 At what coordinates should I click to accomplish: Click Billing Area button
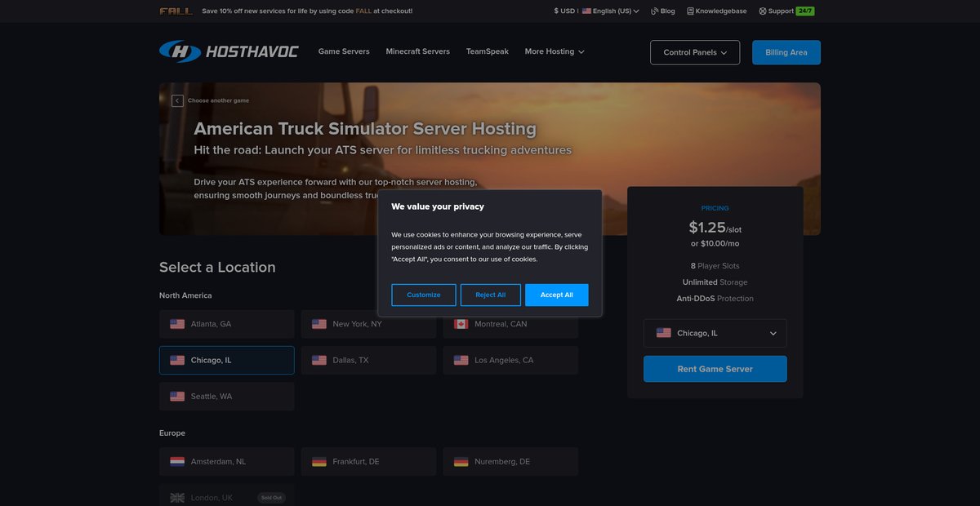click(x=786, y=52)
